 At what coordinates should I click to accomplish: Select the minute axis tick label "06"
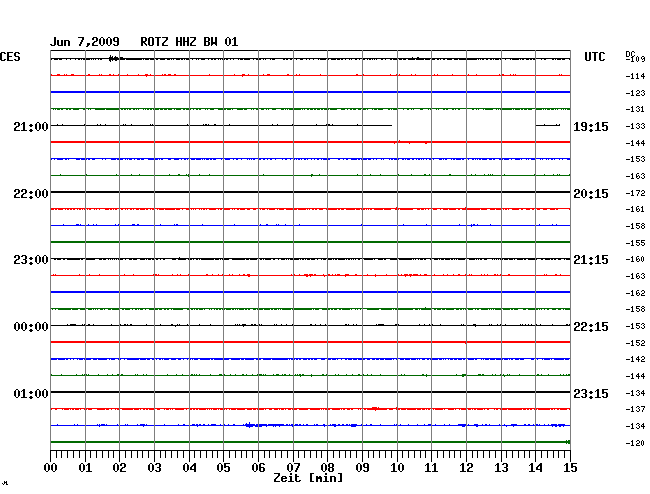coord(258,468)
